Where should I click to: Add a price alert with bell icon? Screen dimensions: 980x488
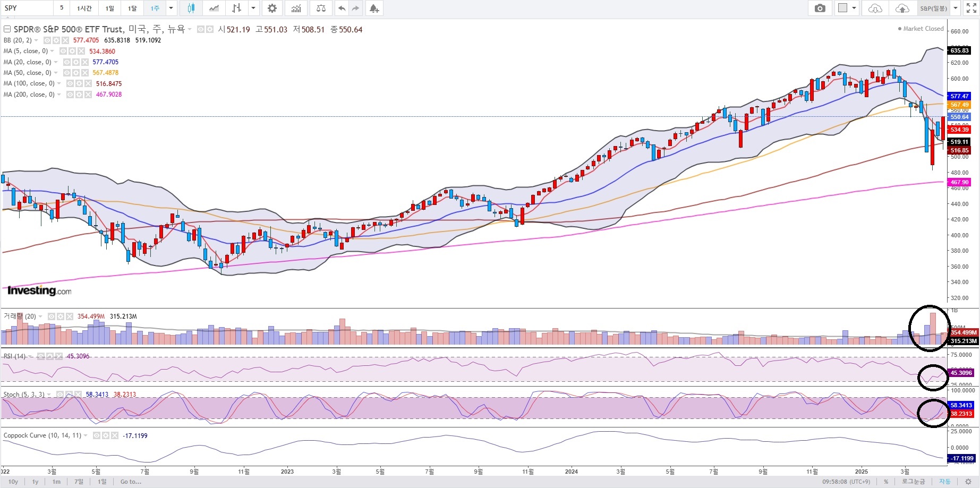374,8
